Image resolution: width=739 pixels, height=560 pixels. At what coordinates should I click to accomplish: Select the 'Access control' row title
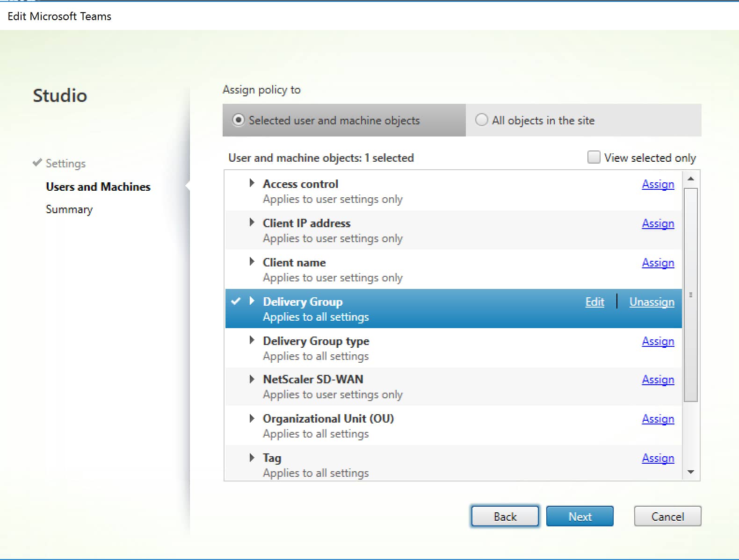click(300, 184)
